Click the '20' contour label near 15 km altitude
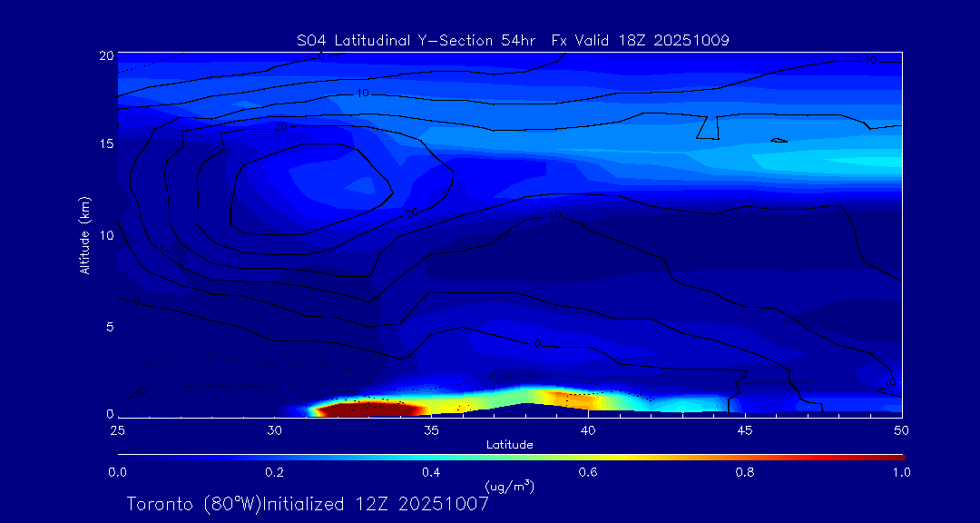This screenshot has width=980, height=523. tap(280, 127)
